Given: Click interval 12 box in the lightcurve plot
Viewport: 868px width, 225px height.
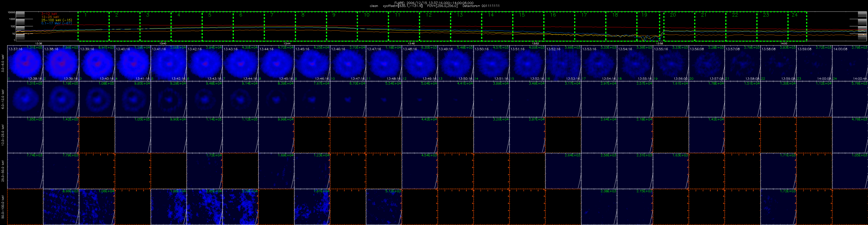Looking at the screenshot, I should 435,26.
